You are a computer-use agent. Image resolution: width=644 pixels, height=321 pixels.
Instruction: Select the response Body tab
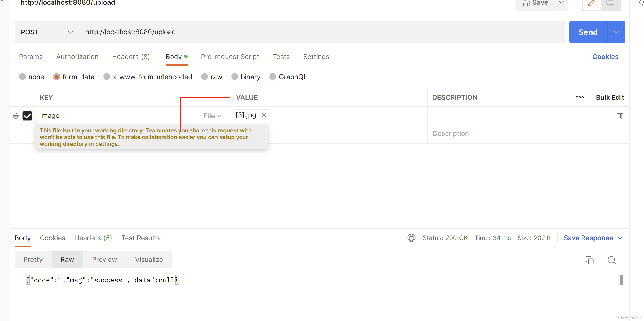click(23, 238)
